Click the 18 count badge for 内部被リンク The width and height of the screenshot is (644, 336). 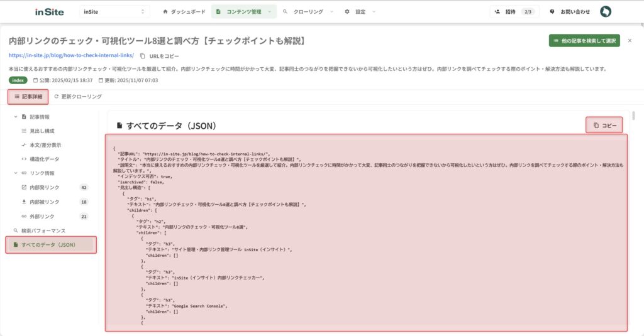84,202
